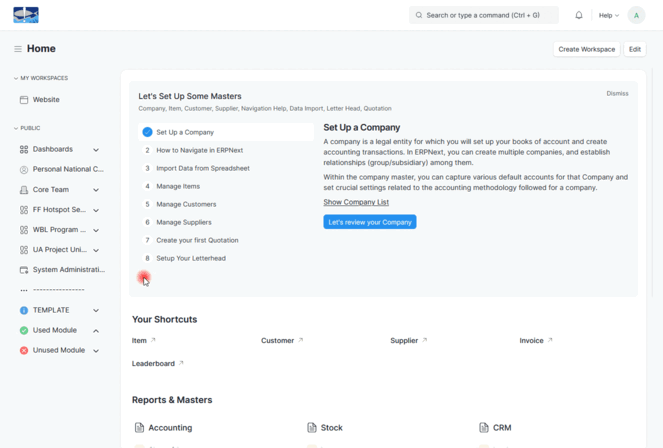This screenshot has width=663, height=448.
Task: Click the Let's review your Company button
Action: click(x=369, y=222)
